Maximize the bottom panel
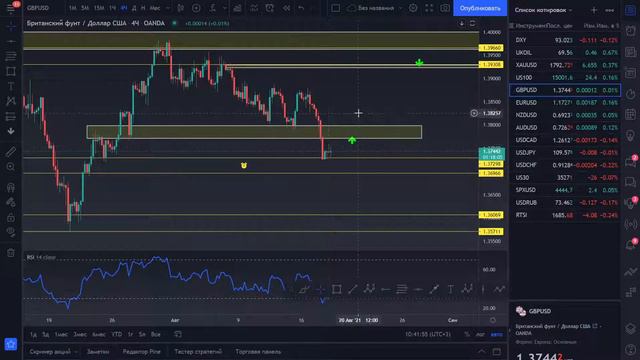The width and height of the screenshot is (640, 360). (x=497, y=351)
